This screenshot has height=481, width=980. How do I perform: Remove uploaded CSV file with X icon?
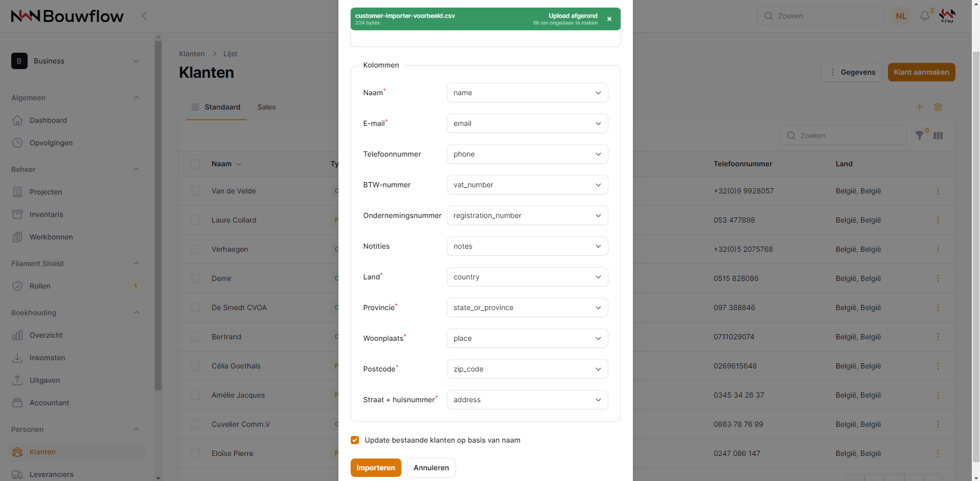tap(609, 19)
